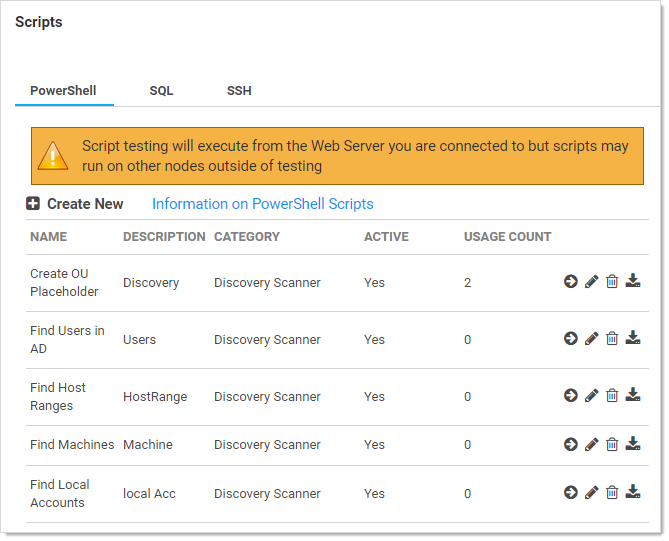Edit the Create OU Placeholder script
This screenshot has width=669, height=541.
591,282
